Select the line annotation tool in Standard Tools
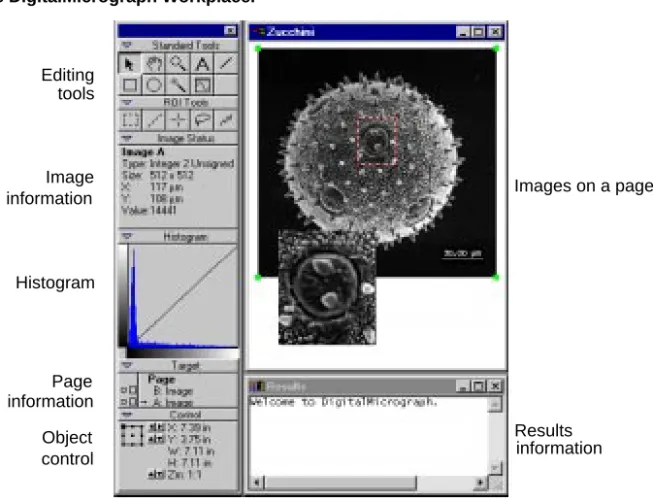Viewport: 653px width, 502px height. click(x=226, y=64)
